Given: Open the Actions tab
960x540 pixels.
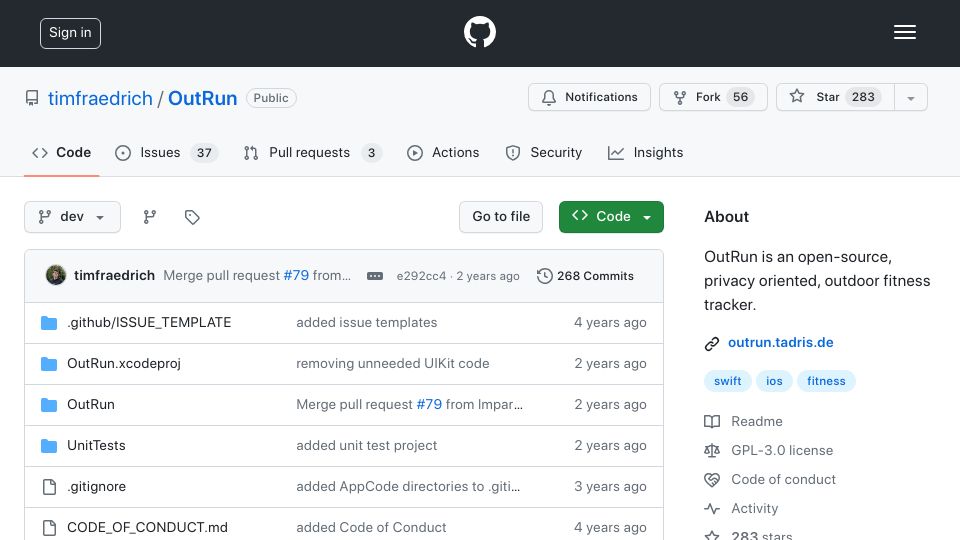Looking at the screenshot, I should tap(443, 152).
